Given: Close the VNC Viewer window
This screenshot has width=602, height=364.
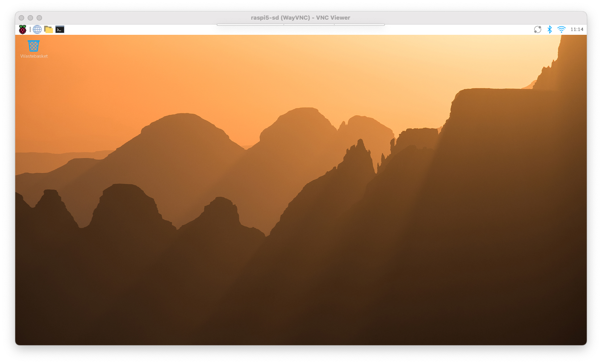Looking at the screenshot, I should tap(21, 18).
